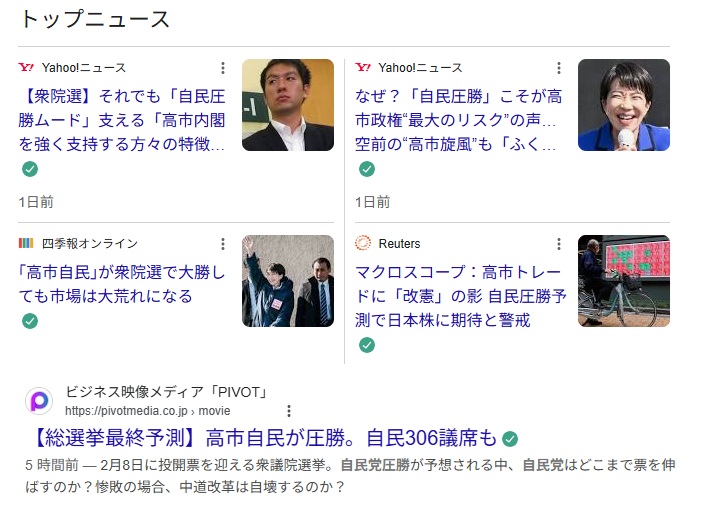Image resolution: width=721 pixels, height=512 pixels.
Task: Click green checkmark under 四季報オンライン headline
Action: (30, 321)
